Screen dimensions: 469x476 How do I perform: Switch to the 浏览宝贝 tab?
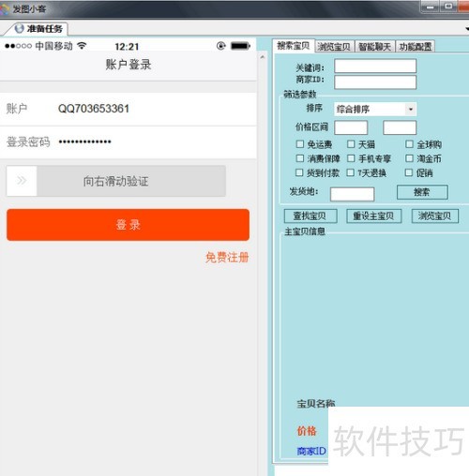click(334, 47)
